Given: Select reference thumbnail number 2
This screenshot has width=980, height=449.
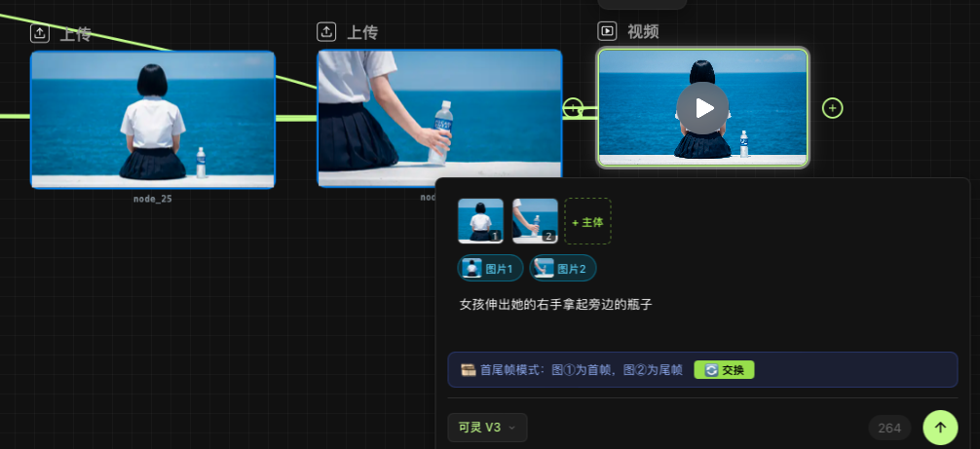Looking at the screenshot, I should pos(535,221).
